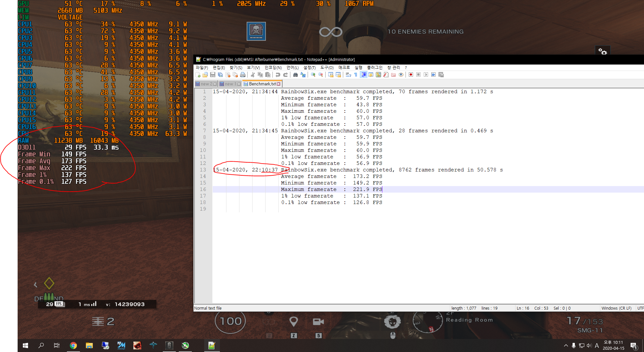Open the 파일(F) menu
Image resolution: width=644 pixels, height=352 pixels.
(202, 67)
